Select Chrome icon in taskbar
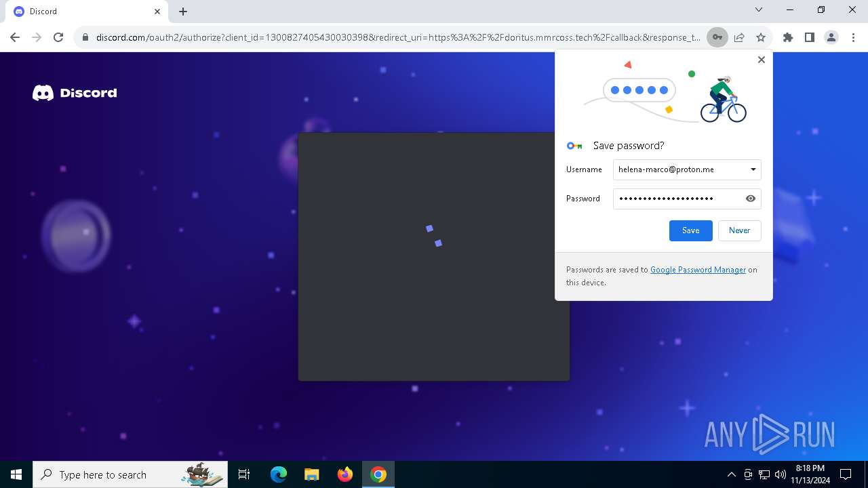Screen dimensions: 868x488 tap(378, 474)
